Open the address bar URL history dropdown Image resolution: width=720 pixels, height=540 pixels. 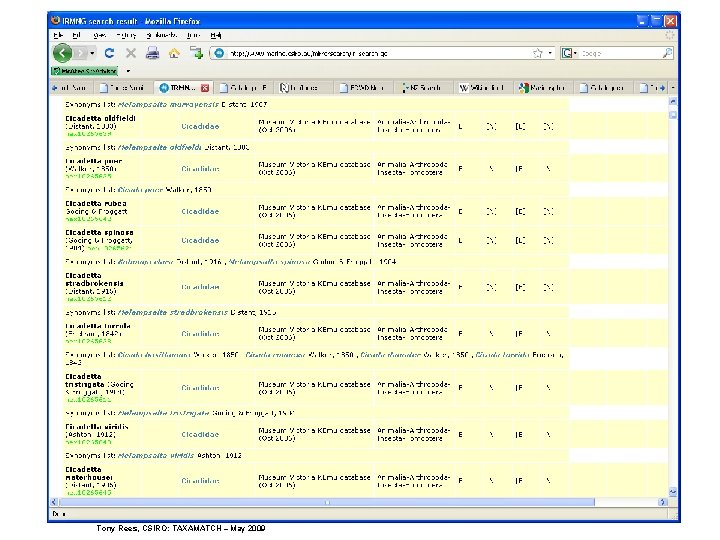click(550, 53)
